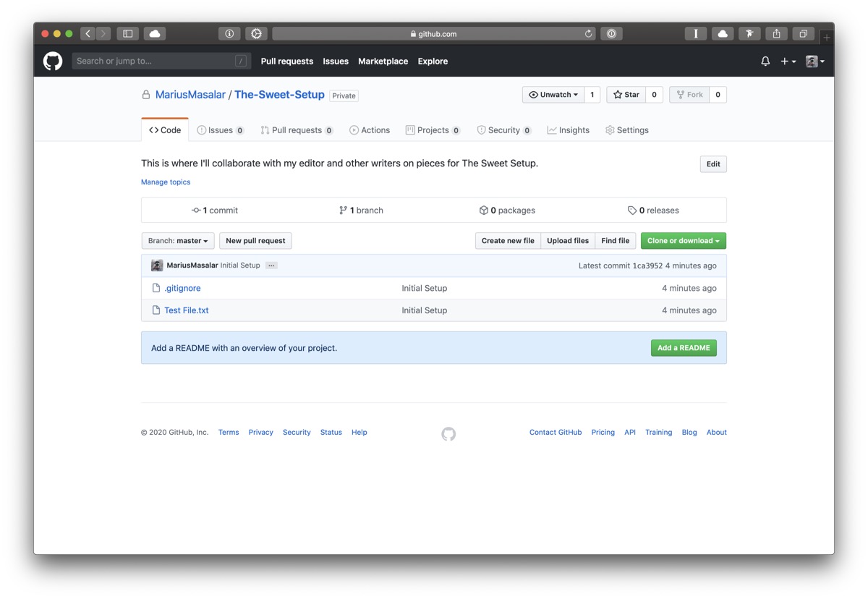Click the accessibility figure extension icon

749,33
